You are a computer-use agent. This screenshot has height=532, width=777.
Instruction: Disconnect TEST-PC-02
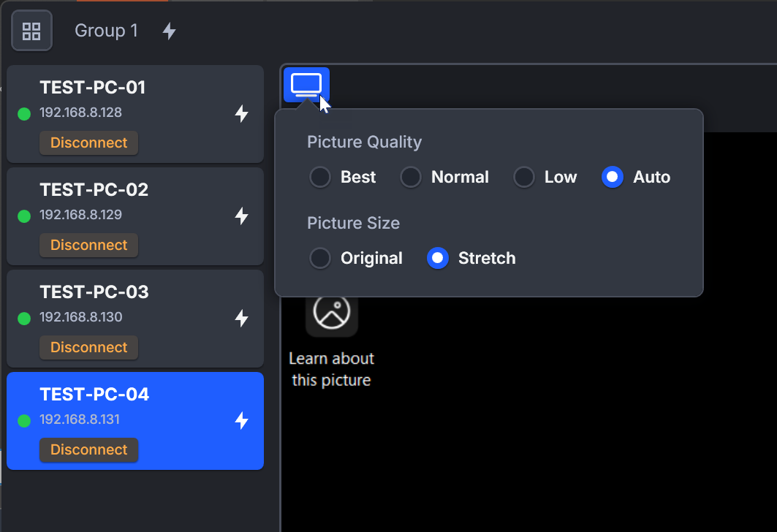[88, 246]
